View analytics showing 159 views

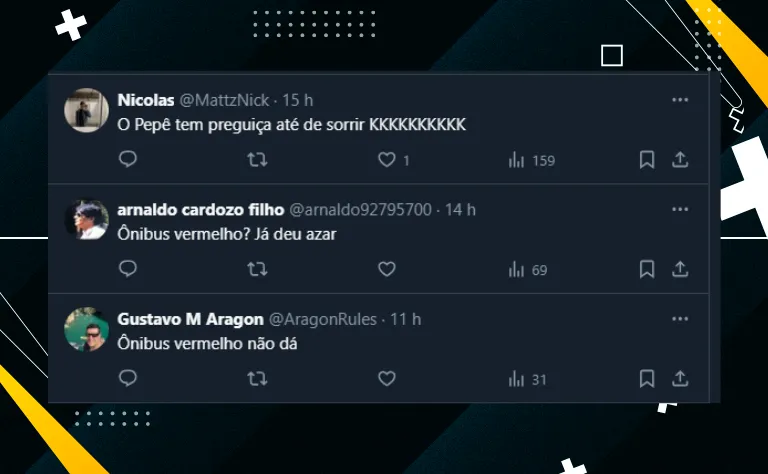click(x=531, y=160)
